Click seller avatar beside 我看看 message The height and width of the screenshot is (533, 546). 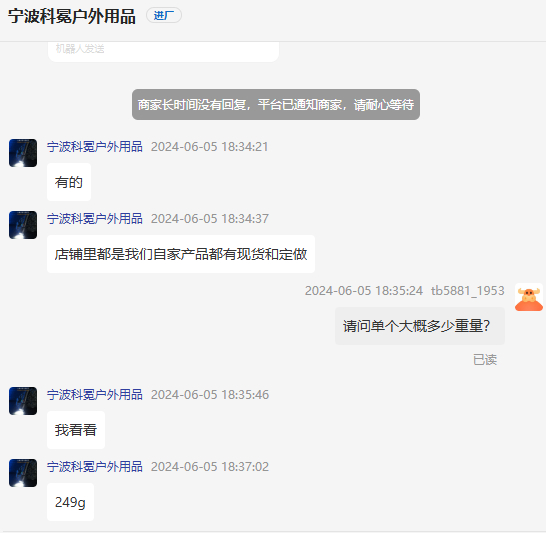point(23,401)
